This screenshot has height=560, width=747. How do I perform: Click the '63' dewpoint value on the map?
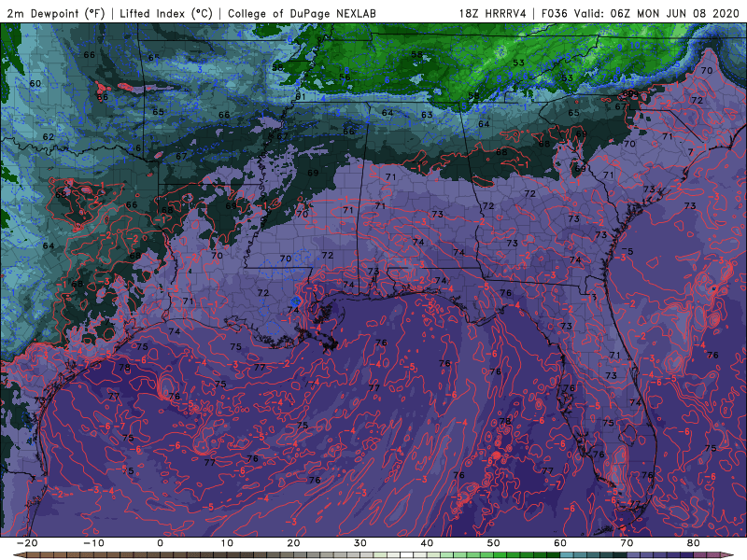(x=427, y=114)
